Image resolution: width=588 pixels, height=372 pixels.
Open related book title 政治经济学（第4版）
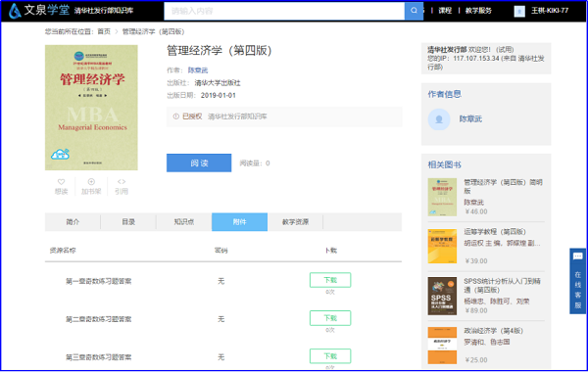pyautogui.click(x=494, y=331)
